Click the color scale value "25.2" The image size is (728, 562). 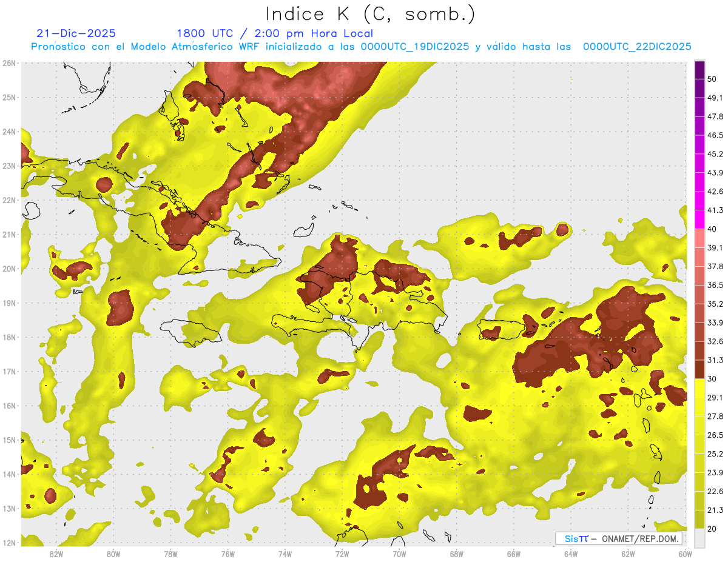[715, 453]
